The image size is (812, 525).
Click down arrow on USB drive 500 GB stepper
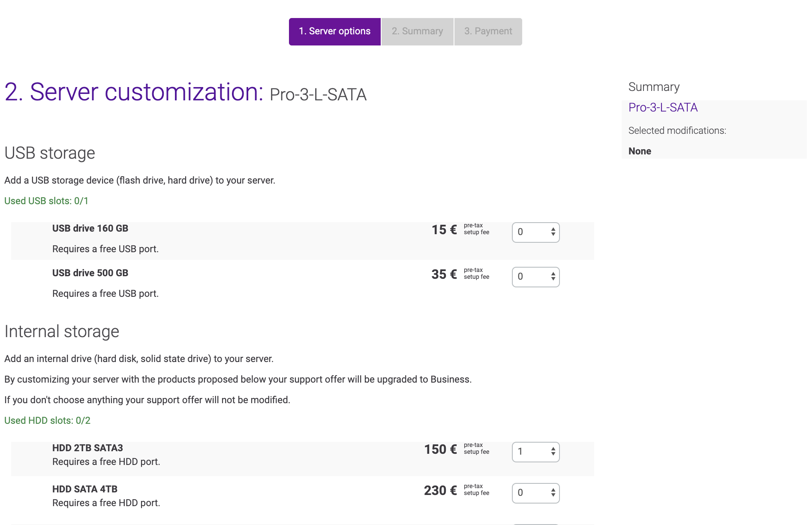(553, 279)
